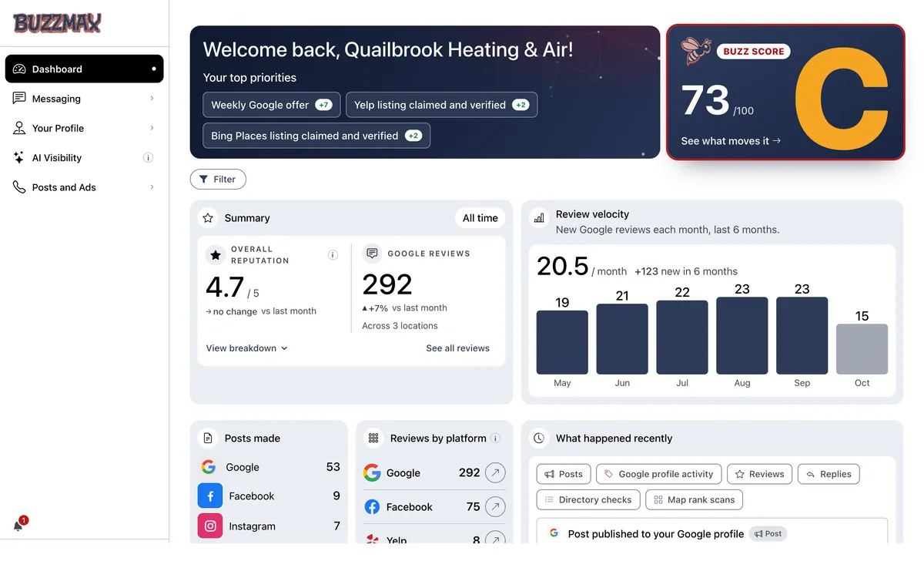Open See all reviews link
Screen dimensions: 924x578
(x=457, y=348)
